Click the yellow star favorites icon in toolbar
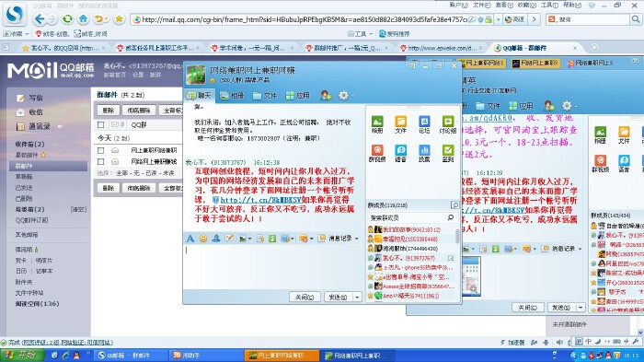 [x=119, y=19]
